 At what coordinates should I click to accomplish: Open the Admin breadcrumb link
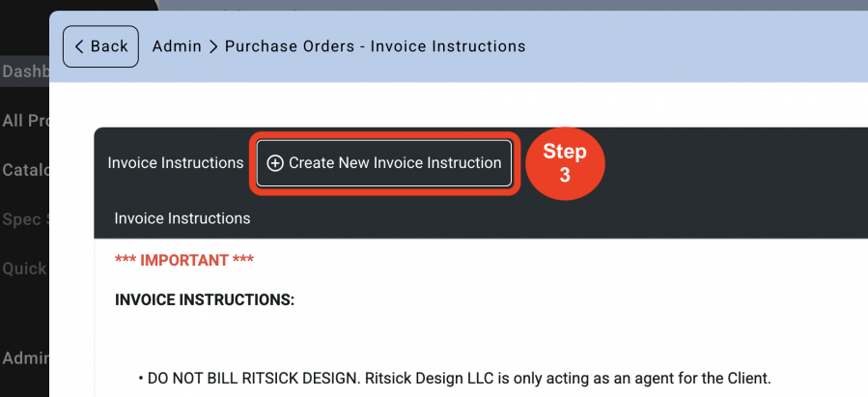pos(177,46)
